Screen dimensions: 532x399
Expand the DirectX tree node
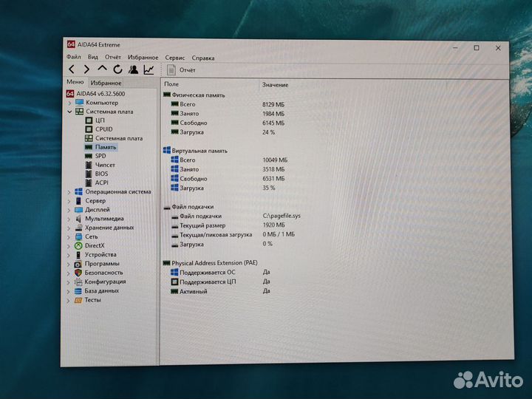pos(69,245)
